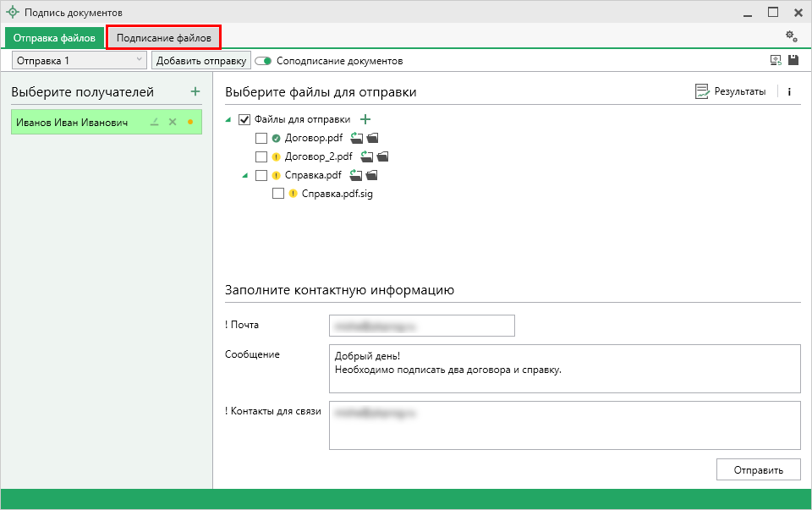Image resolution: width=812 pixels, height=510 pixels.
Task: Collapse the Справка.pdf tree node
Action: click(245, 176)
